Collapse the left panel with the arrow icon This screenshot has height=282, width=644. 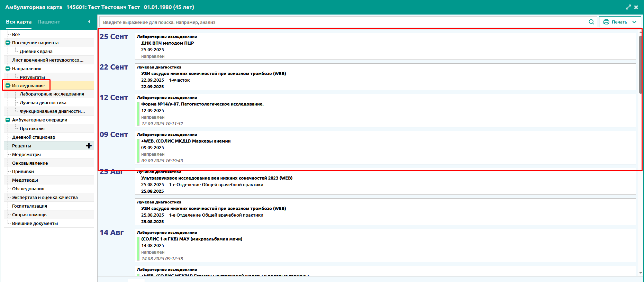89,21
